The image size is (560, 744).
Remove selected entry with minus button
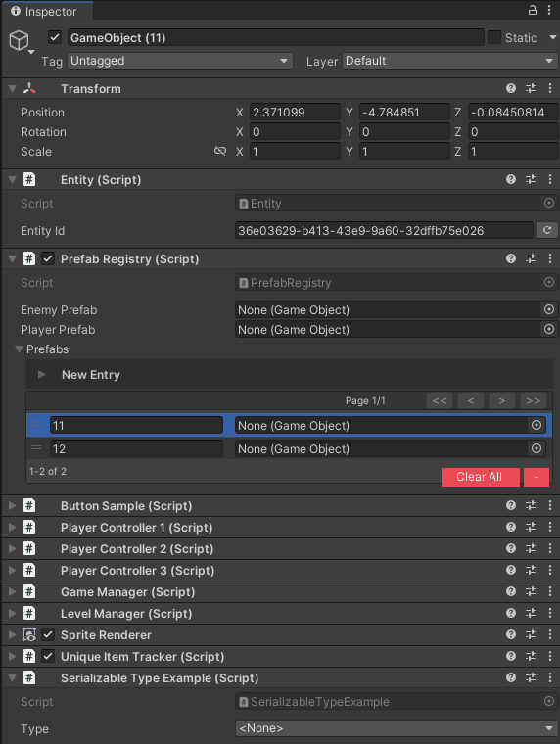(x=537, y=477)
